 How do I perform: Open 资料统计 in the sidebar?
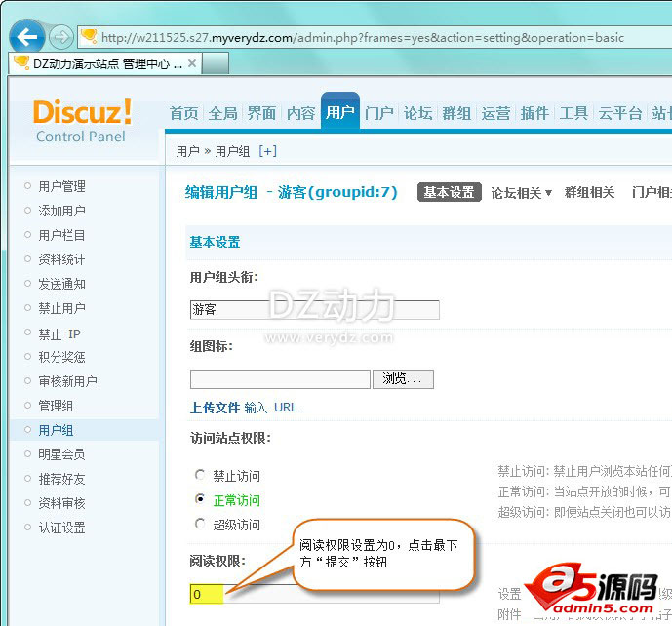(x=61, y=259)
